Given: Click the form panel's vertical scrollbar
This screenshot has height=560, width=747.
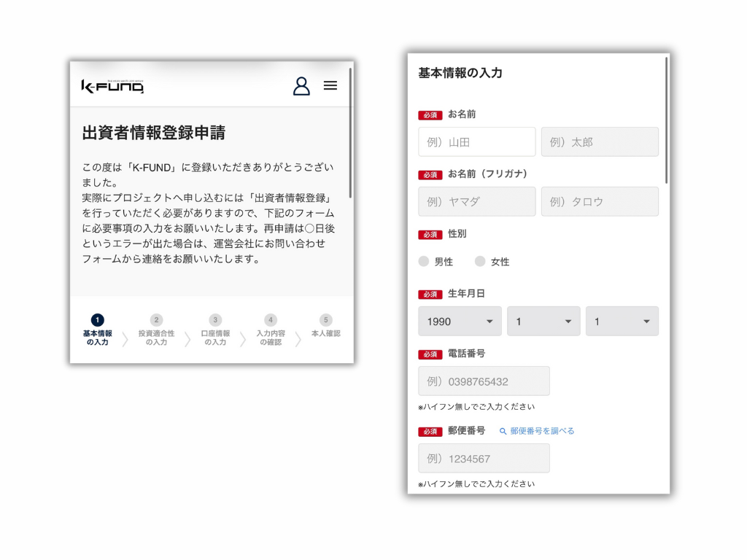Looking at the screenshot, I should click(x=667, y=120).
